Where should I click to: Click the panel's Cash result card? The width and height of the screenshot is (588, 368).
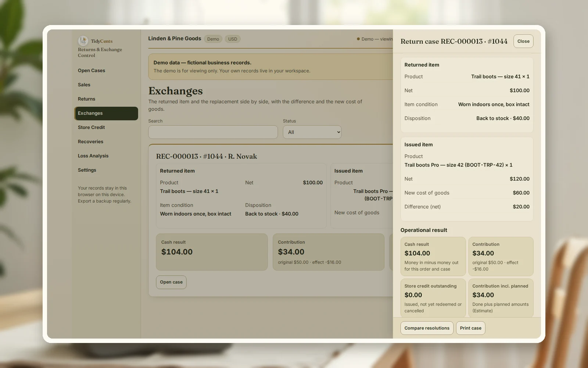coord(433,256)
